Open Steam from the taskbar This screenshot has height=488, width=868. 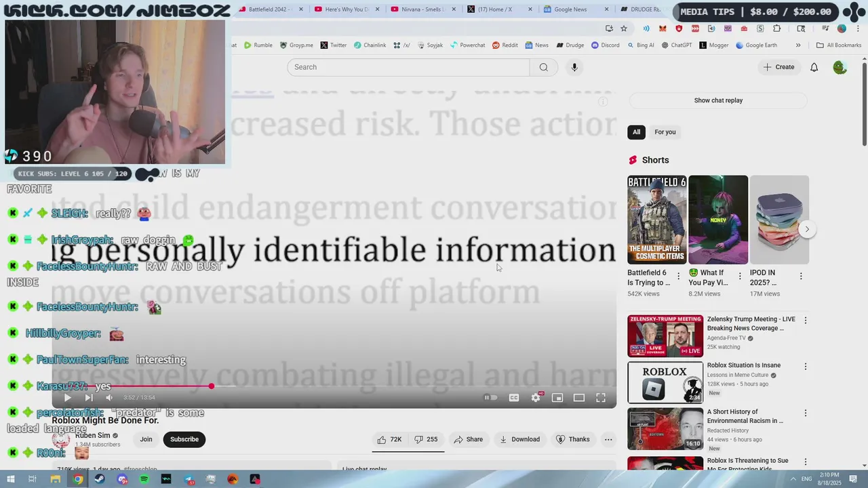(x=100, y=479)
